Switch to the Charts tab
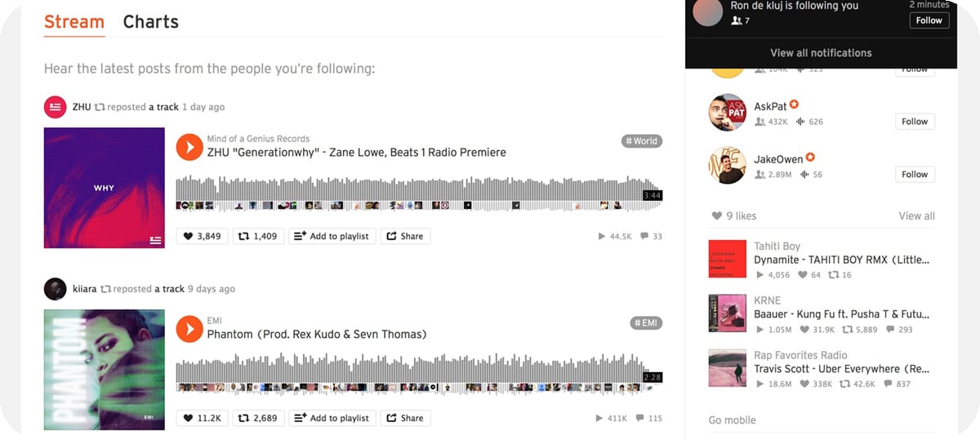The height and width of the screenshot is (440, 980). [150, 22]
